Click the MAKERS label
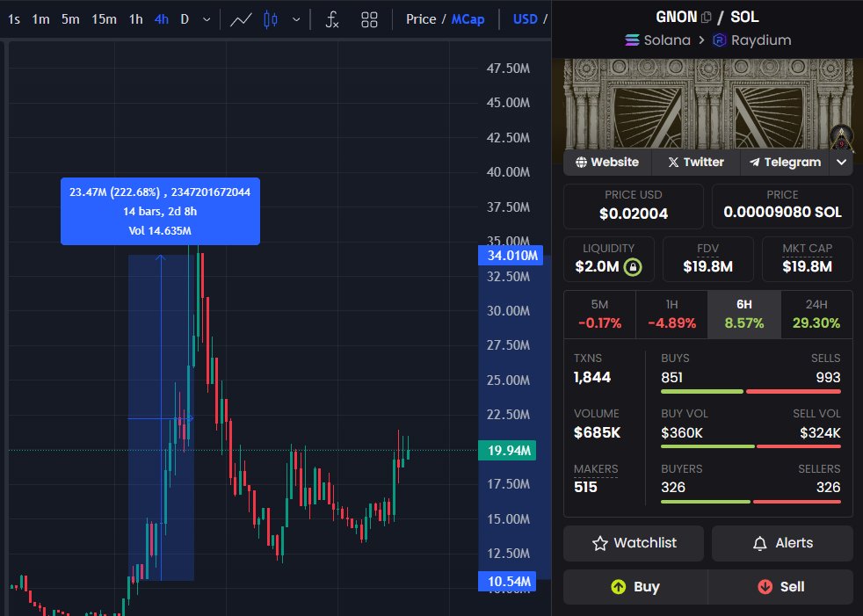Screen dimensions: 863x616 point(596,469)
